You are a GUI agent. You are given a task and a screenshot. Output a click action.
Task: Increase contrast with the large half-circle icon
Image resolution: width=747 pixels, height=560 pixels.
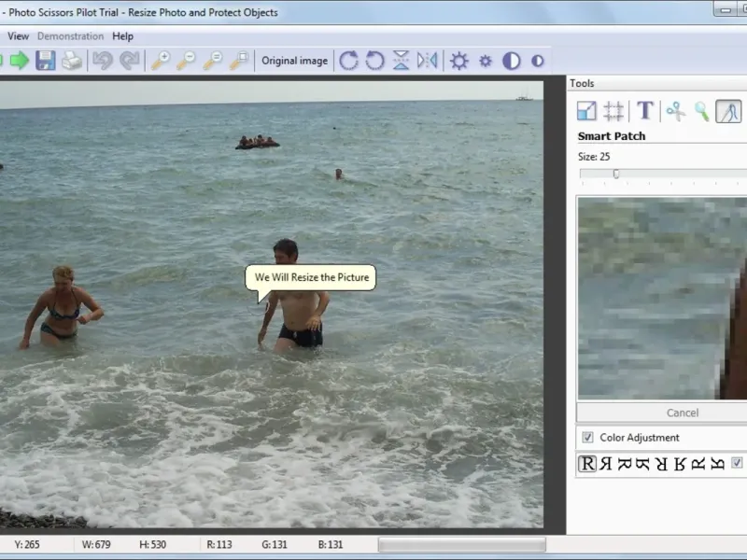(x=512, y=61)
